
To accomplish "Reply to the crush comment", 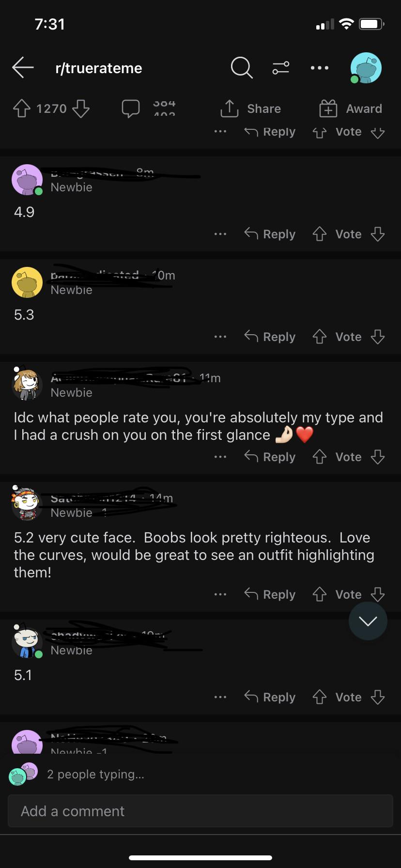I will [270, 457].
